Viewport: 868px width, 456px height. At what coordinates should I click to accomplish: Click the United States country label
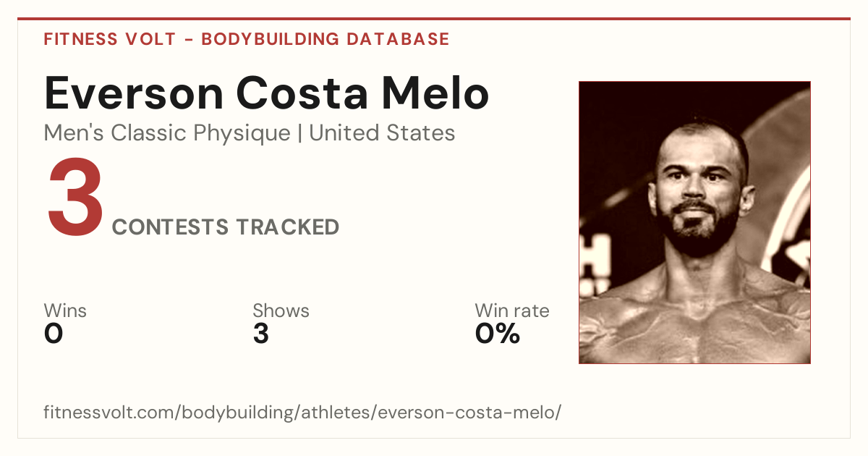tap(382, 133)
